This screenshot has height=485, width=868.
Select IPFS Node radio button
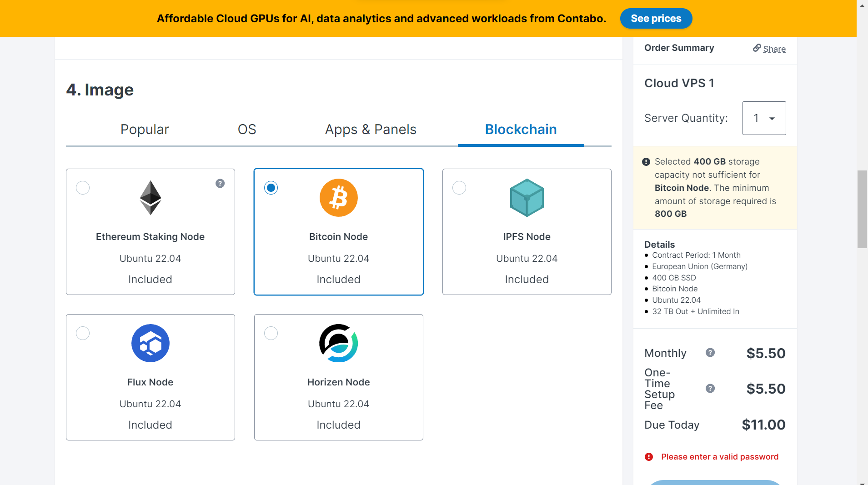coord(459,188)
